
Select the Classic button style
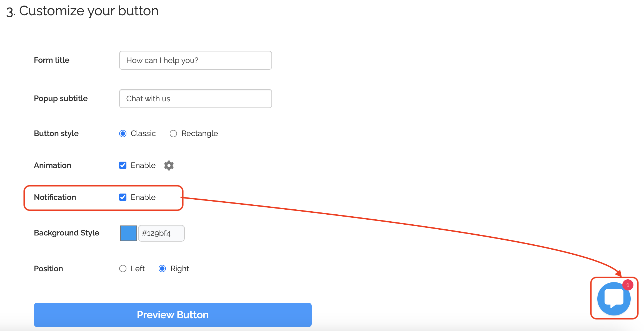[x=123, y=134]
